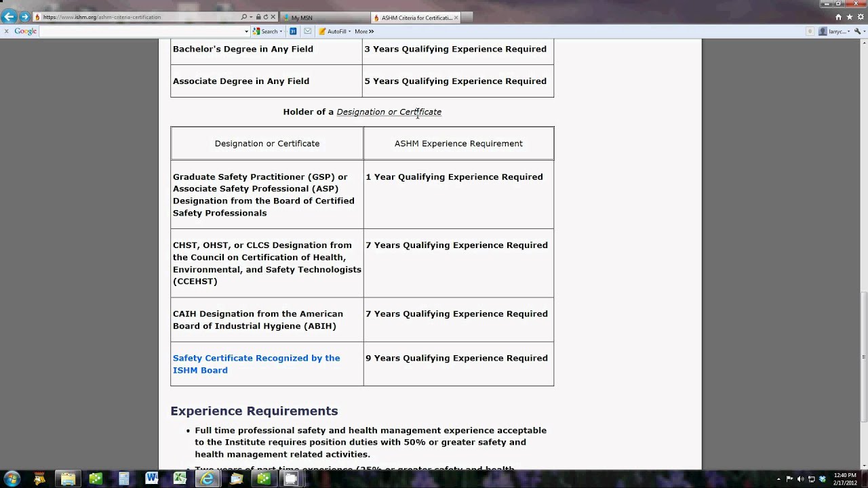Open the Search button dropdown arrow
Screen dimensions: 868x488
pos(281,31)
